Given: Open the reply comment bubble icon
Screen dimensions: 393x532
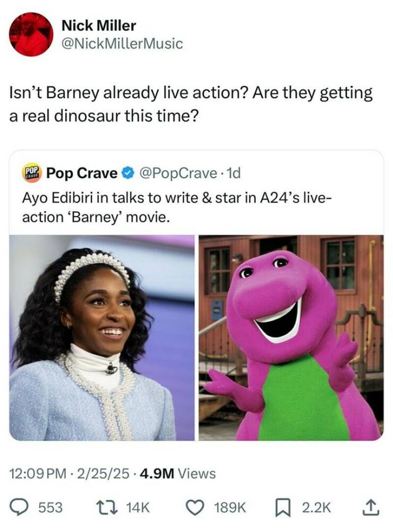Looking at the screenshot, I should click(20, 507).
